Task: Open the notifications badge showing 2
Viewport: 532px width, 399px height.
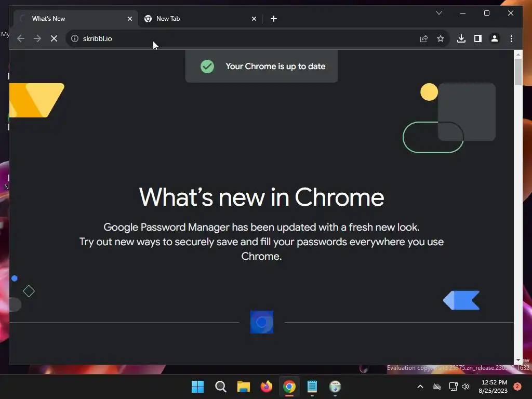Action: click(517, 387)
